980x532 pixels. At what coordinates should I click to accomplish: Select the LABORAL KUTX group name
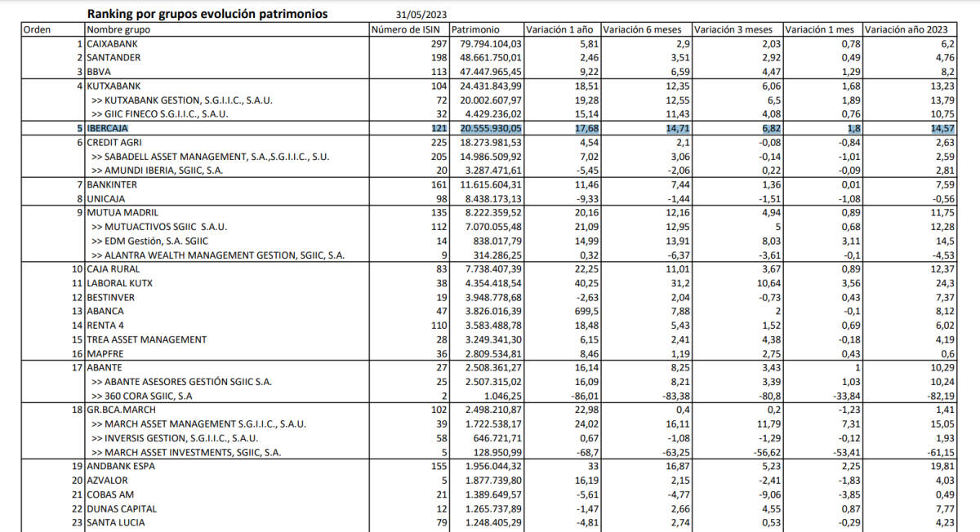click(119, 283)
